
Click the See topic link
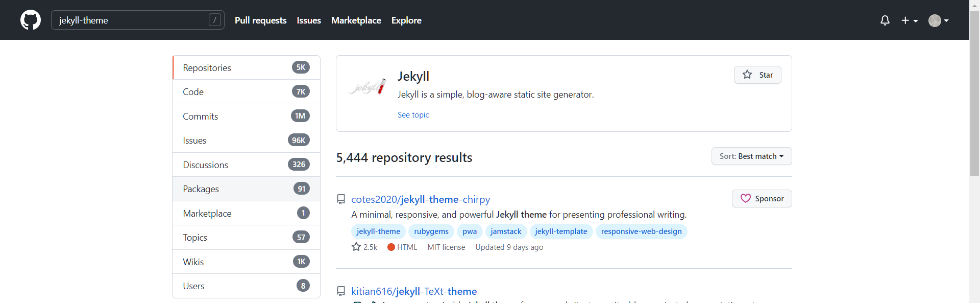[x=413, y=115]
